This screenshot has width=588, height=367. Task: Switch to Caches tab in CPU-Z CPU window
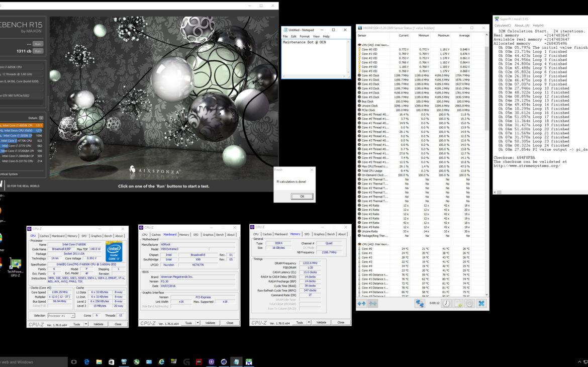tap(44, 236)
